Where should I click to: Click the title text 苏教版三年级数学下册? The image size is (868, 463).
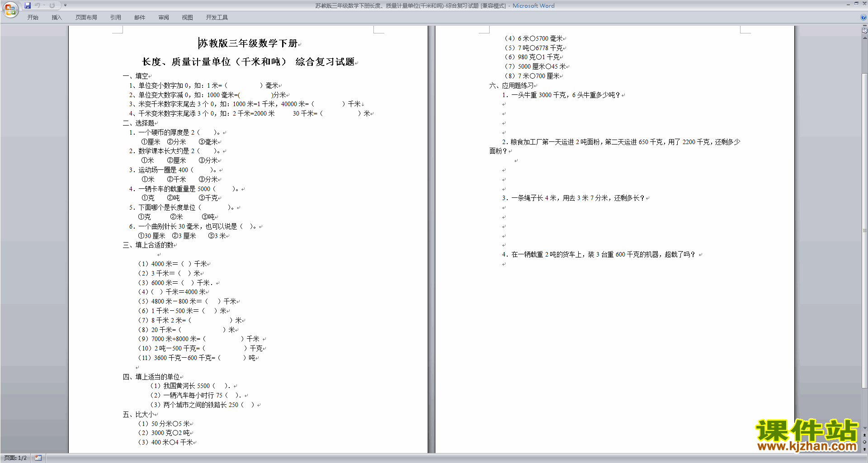click(248, 43)
